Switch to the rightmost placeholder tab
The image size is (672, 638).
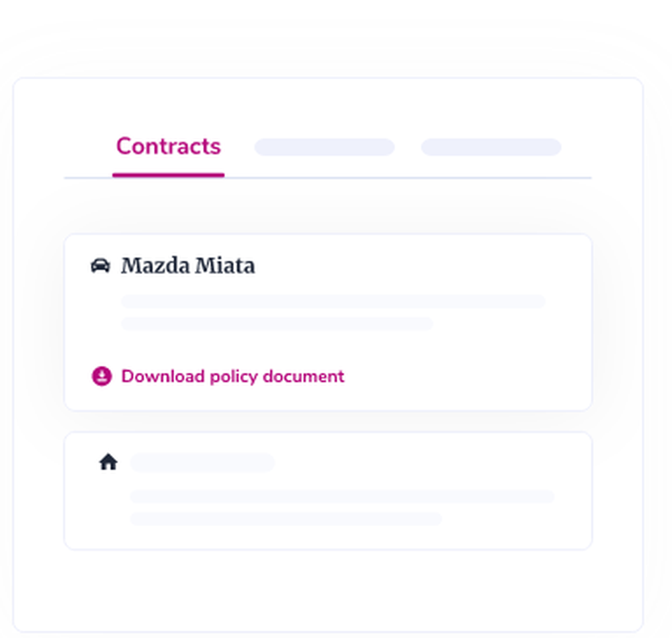pos(491,147)
